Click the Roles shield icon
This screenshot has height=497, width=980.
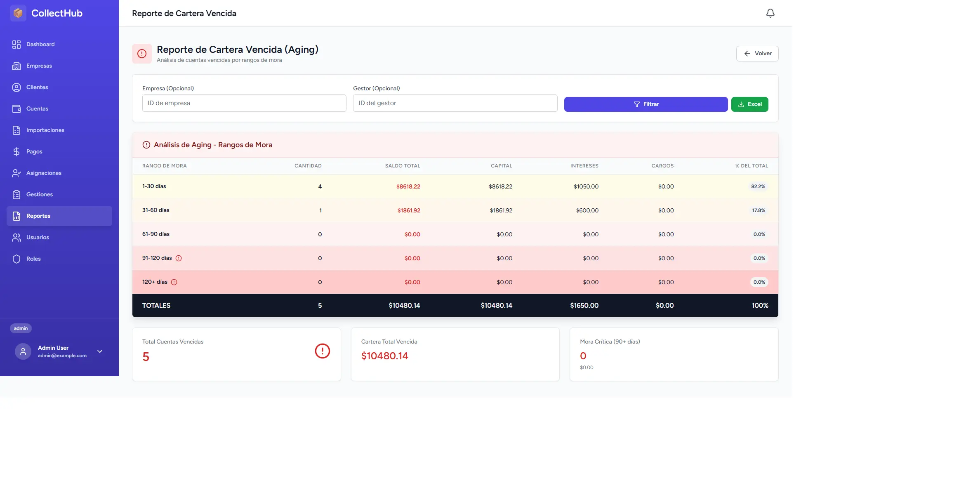click(x=16, y=259)
